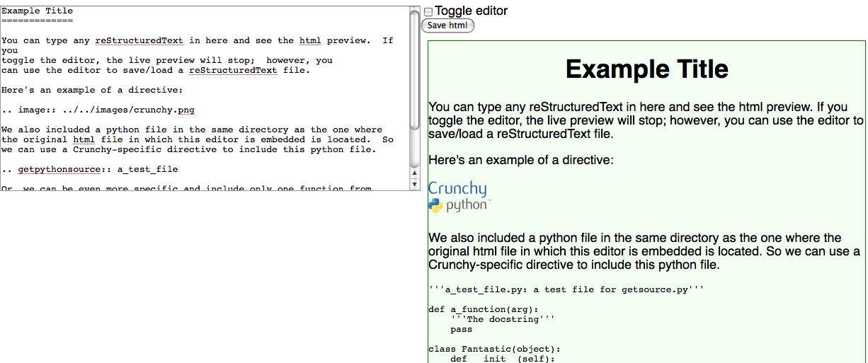
Task: Click the 'Toggle editor' label text
Action: pyautogui.click(x=471, y=11)
